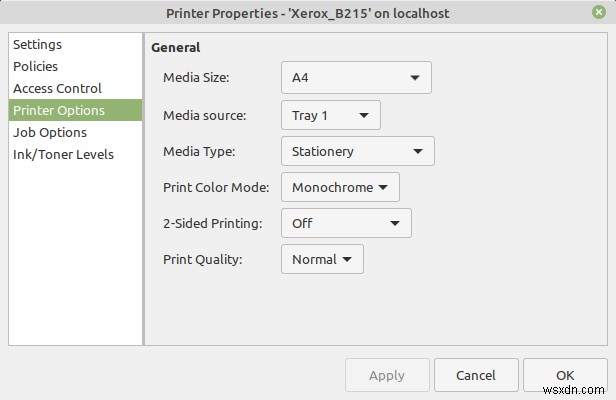
Task: Open the Media Size dropdown
Action: [356, 78]
